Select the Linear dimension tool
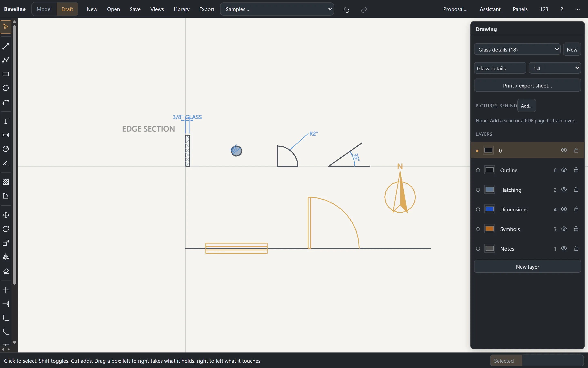588x368 pixels. [x=6, y=135]
